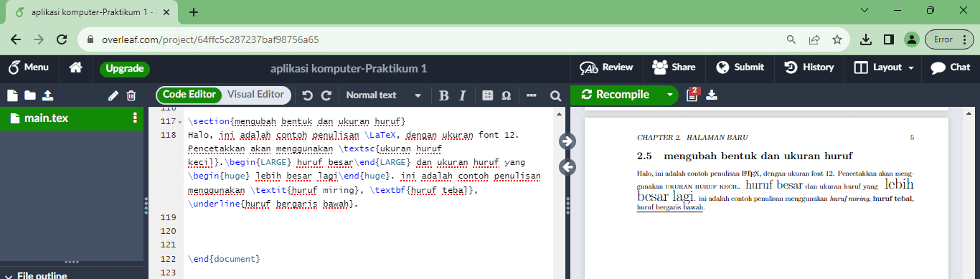Apply italic formatting
The width and height of the screenshot is (980, 279).
463,95
